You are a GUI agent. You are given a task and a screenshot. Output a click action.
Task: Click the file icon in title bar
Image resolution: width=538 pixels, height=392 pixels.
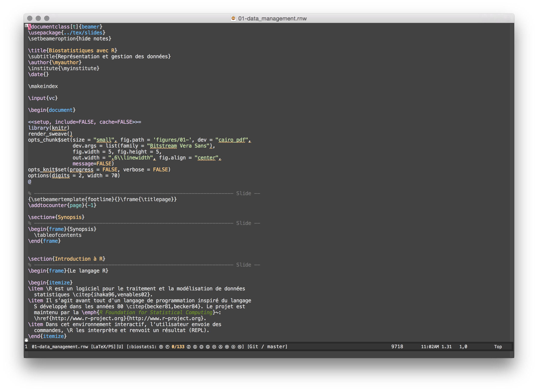pyautogui.click(x=234, y=18)
